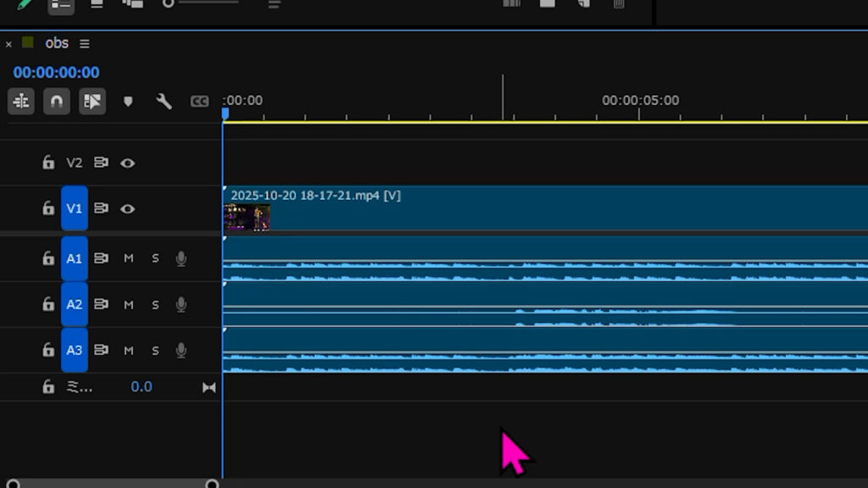Open the obs sequence panel menu
868x488 pixels.
coord(84,43)
